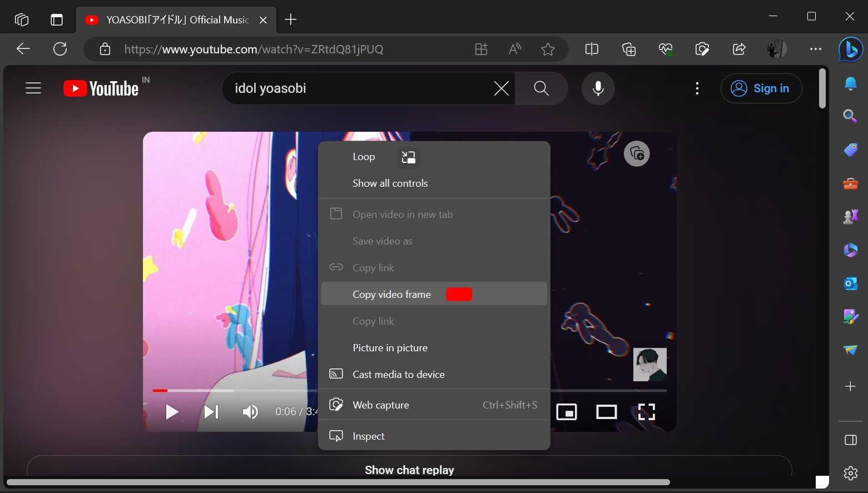Open the Shopping tag in sidebar
Screen dimensions: 868x493
coord(850,150)
